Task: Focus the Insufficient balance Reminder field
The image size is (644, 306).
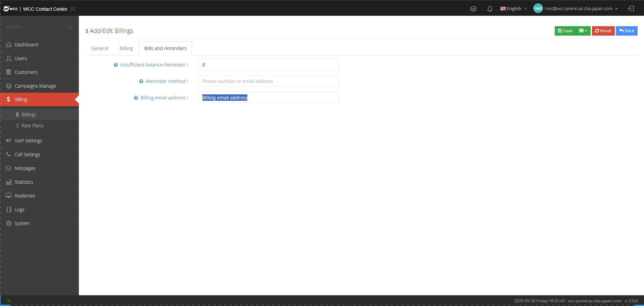Action: point(268,64)
